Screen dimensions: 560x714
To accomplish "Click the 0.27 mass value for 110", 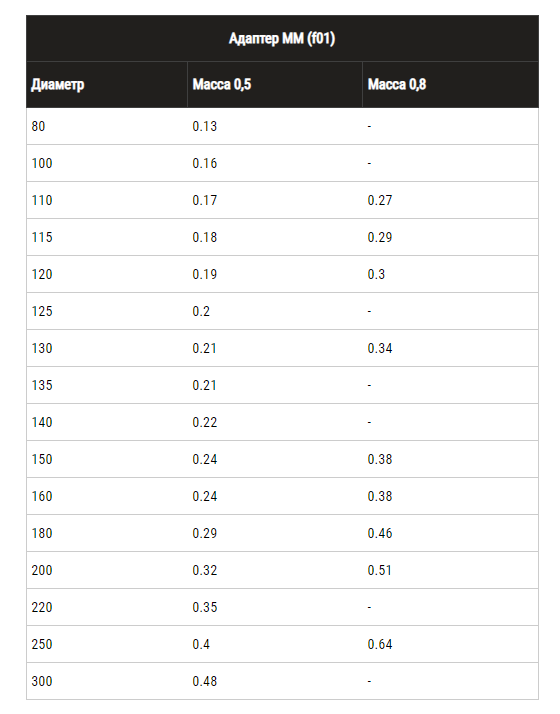I will 380,200.
